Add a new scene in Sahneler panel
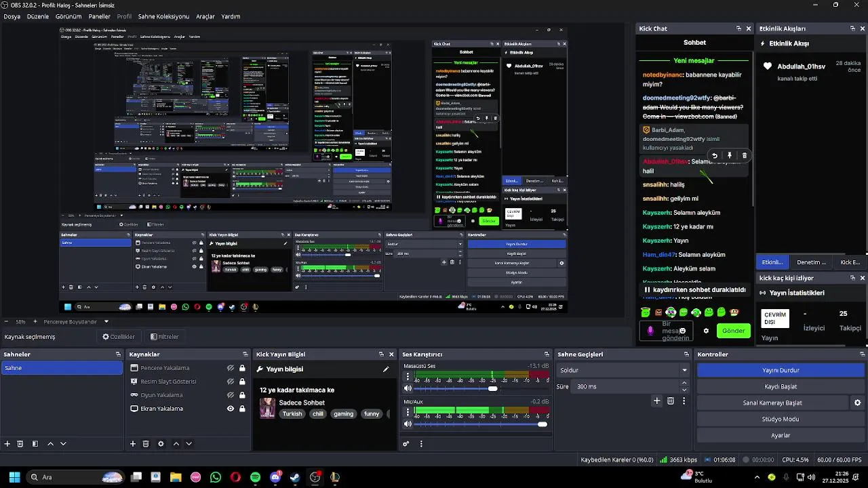Viewport: 868px width, 488px height. [x=7, y=444]
